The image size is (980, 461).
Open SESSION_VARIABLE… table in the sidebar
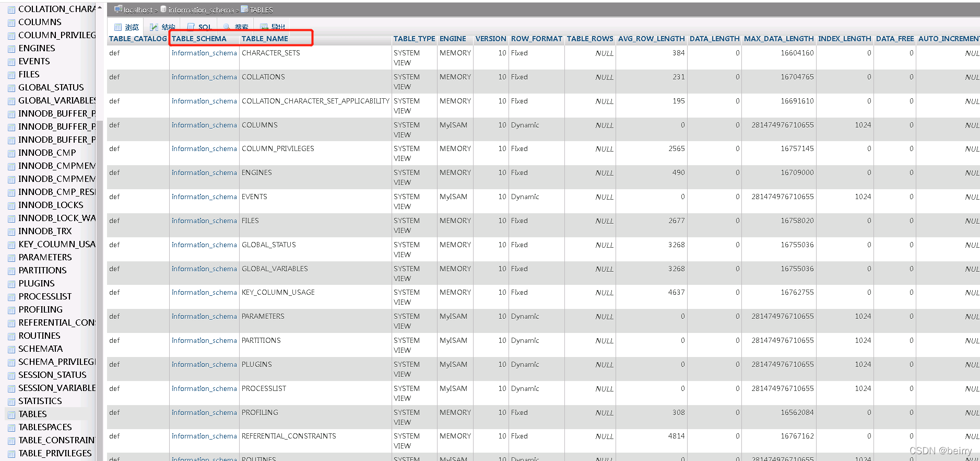57,388
